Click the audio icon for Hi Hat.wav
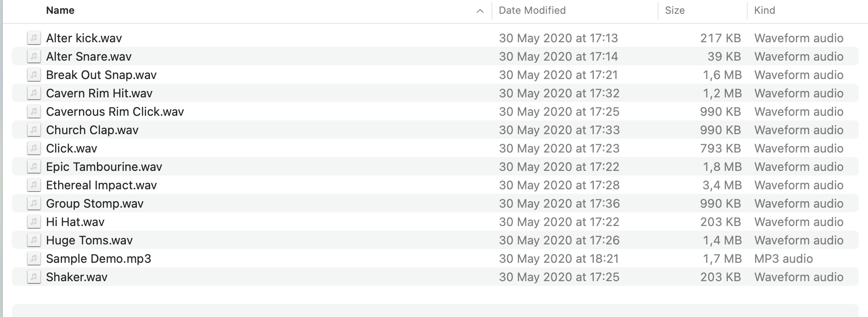This screenshot has height=317, width=868. pos(33,222)
